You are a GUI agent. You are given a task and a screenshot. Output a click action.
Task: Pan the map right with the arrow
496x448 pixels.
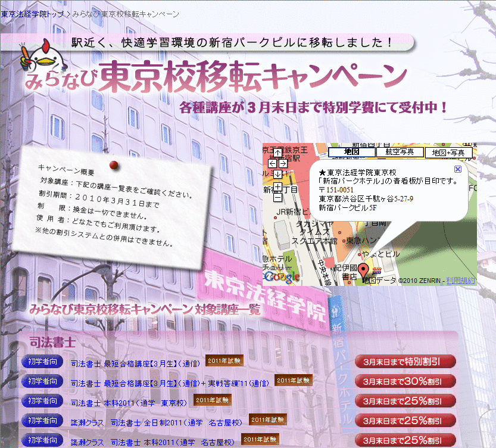(283, 164)
